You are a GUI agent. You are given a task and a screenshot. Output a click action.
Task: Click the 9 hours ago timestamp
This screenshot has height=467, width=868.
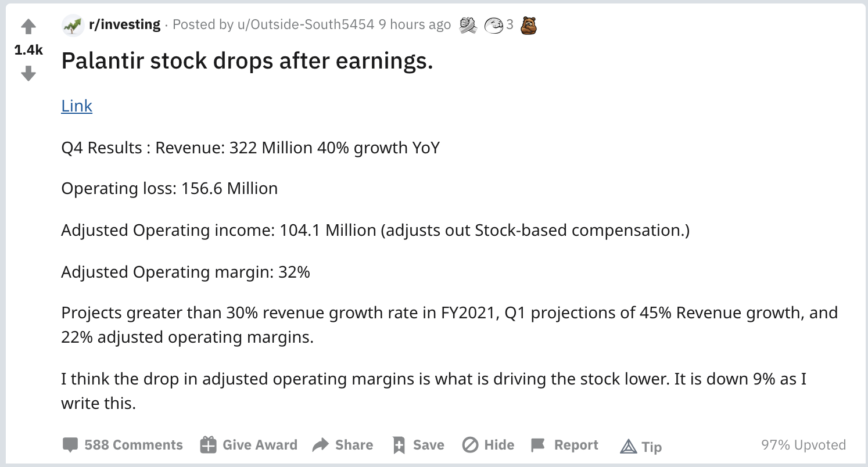click(x=415, y=24)
